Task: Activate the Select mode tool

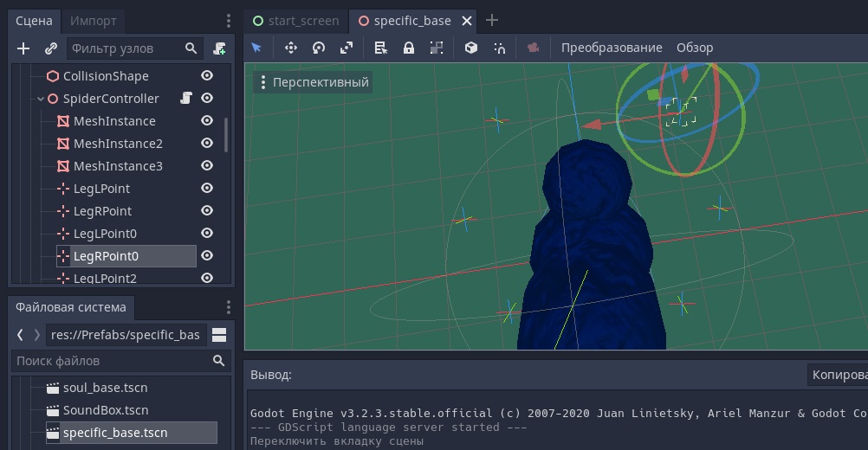Action: pyautogui.click(x=256, y=48)
